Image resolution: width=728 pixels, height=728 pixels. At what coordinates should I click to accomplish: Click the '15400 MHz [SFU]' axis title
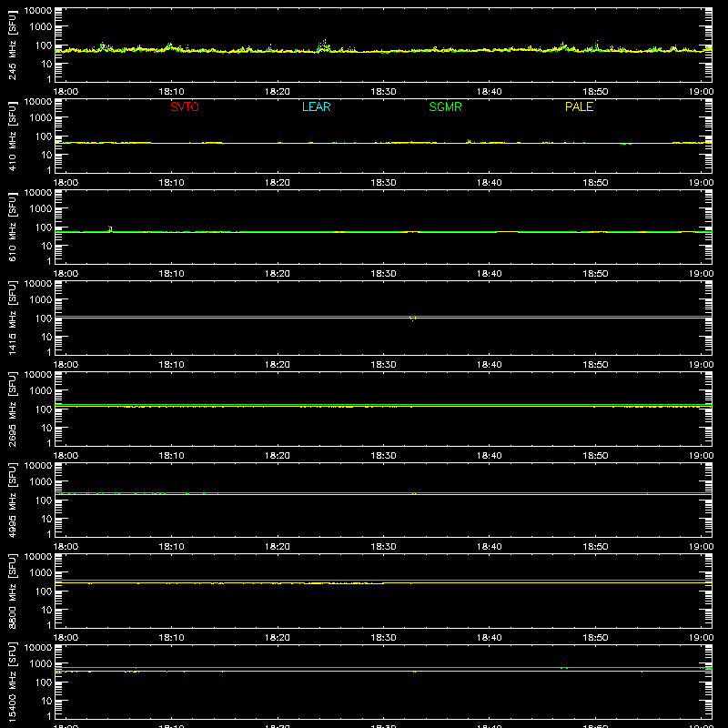tap(12, 682)
